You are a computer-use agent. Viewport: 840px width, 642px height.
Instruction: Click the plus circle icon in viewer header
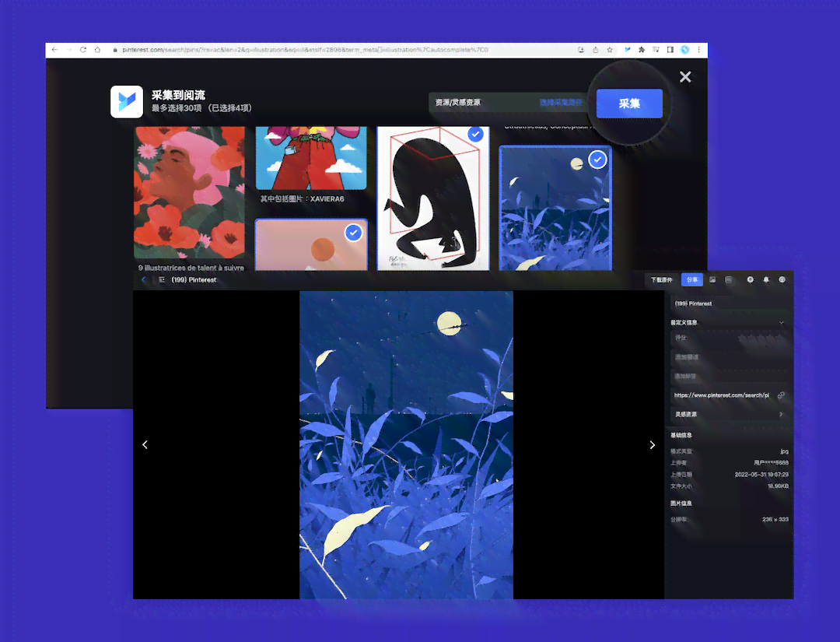pos(750,279)
